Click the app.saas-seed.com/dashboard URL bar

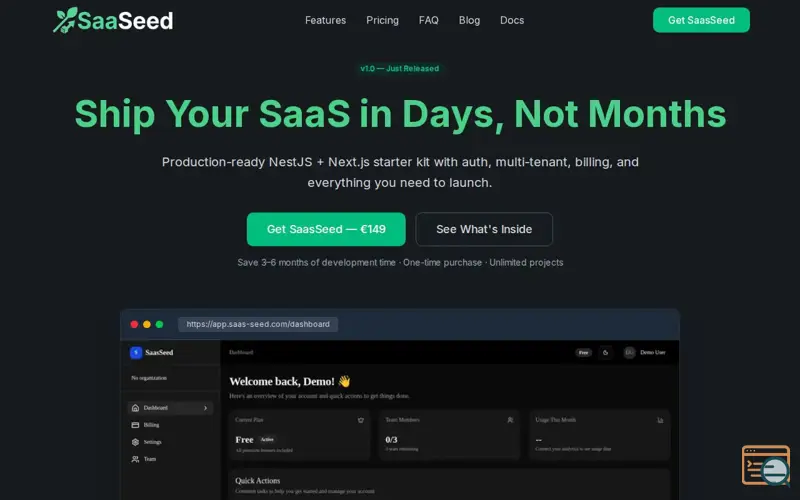pyautogui.click(x=258, y=324)
